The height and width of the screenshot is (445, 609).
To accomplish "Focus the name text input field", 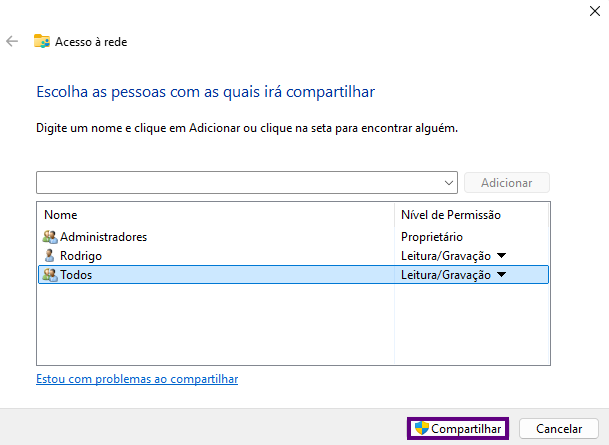I will point(240,183).
